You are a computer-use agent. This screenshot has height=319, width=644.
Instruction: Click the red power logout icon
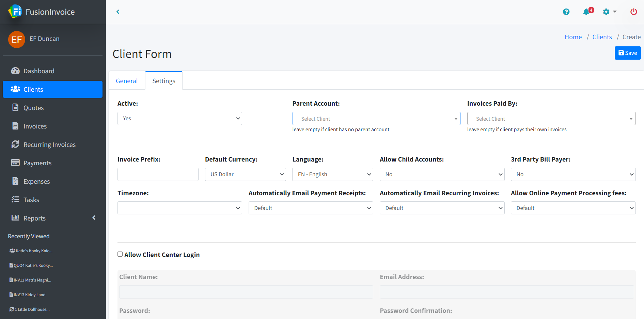[633, 12]
